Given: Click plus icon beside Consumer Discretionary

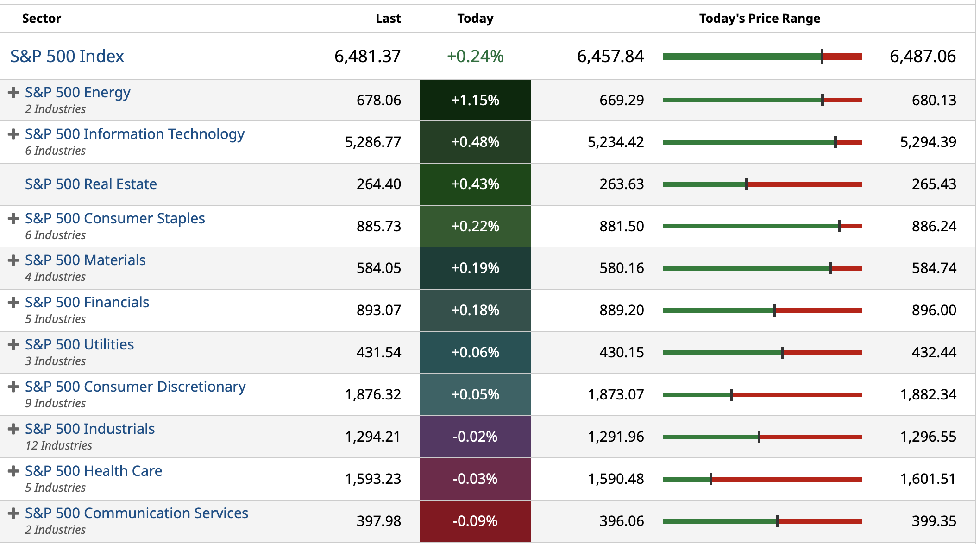Looking at the screenshot, I should pos(13,387).
